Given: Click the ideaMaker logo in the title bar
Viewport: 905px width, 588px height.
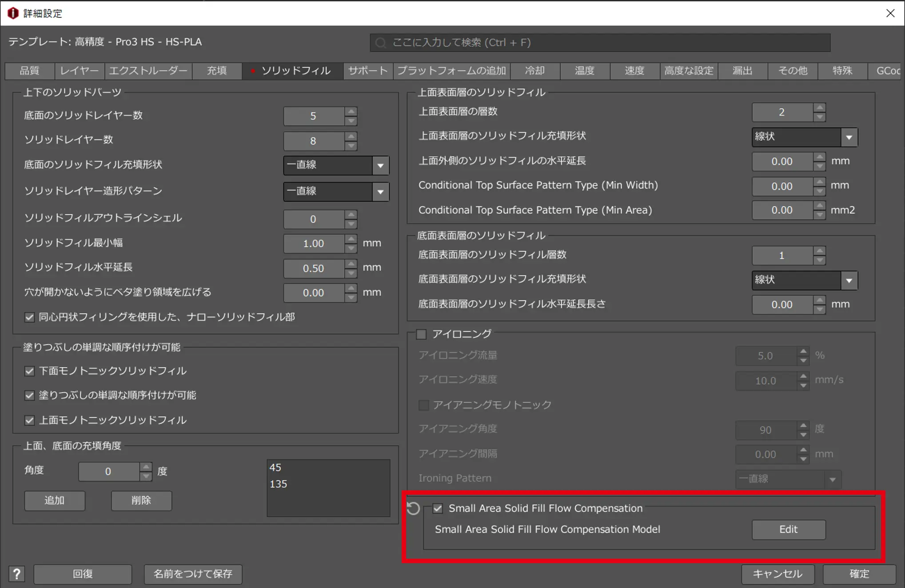Looking at the screenshot, I should (13, 13).
